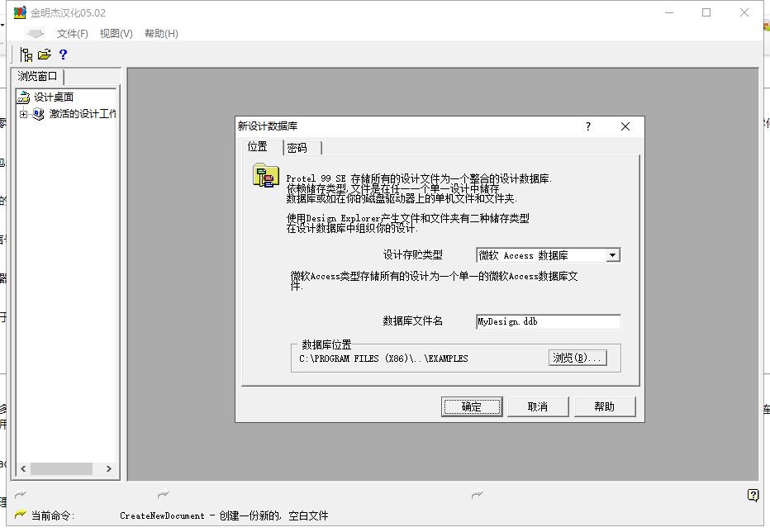Viewport: 770px width, 532px height.
Task: Click the yellow hand icon beside 当前命令
Action: pyautogui.click(x=20, y=515)
